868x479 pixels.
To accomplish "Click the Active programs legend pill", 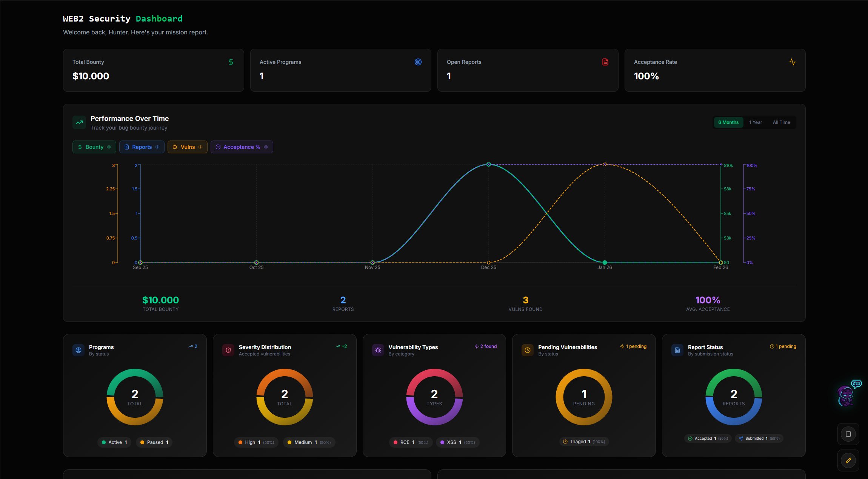I will coord(114,442).
